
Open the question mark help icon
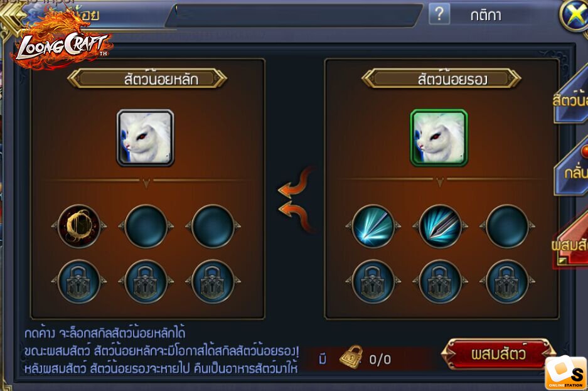pyautogui.click(x=439, y=14)
